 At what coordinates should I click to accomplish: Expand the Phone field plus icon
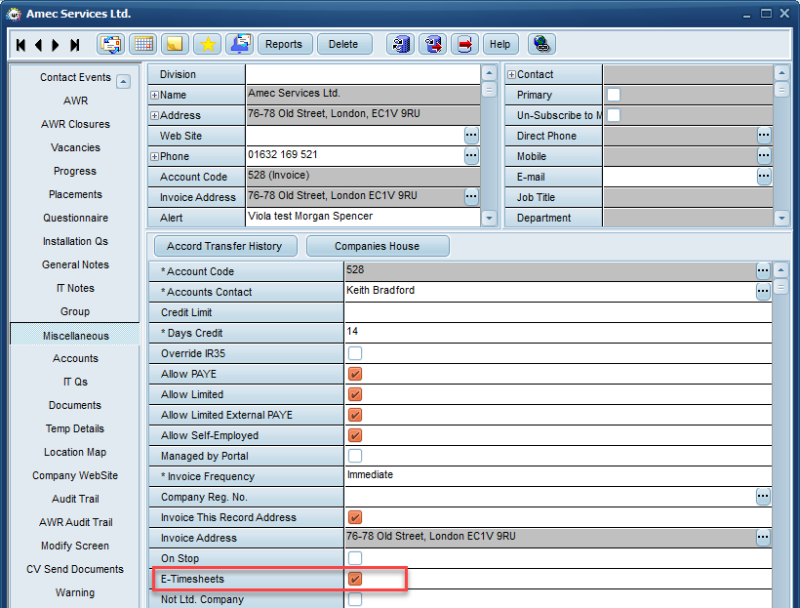point(154,157)
